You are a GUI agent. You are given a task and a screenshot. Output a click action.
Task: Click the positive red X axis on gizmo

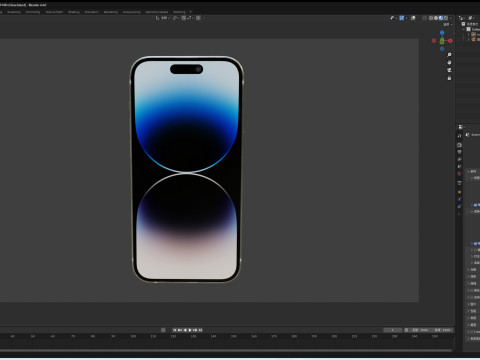[450, 41]
